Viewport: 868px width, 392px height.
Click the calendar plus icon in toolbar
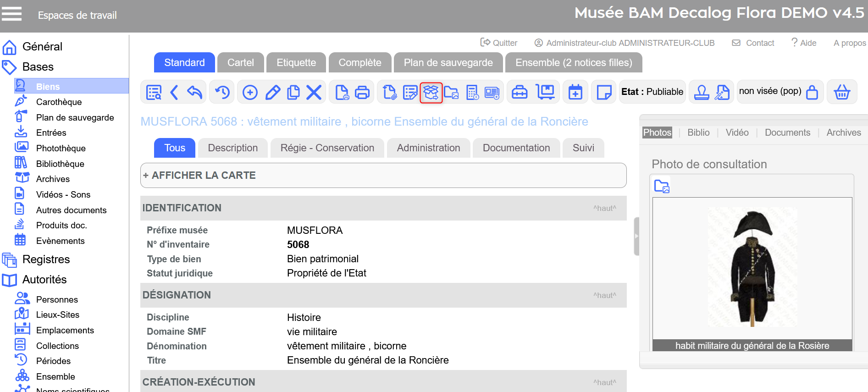575,93
